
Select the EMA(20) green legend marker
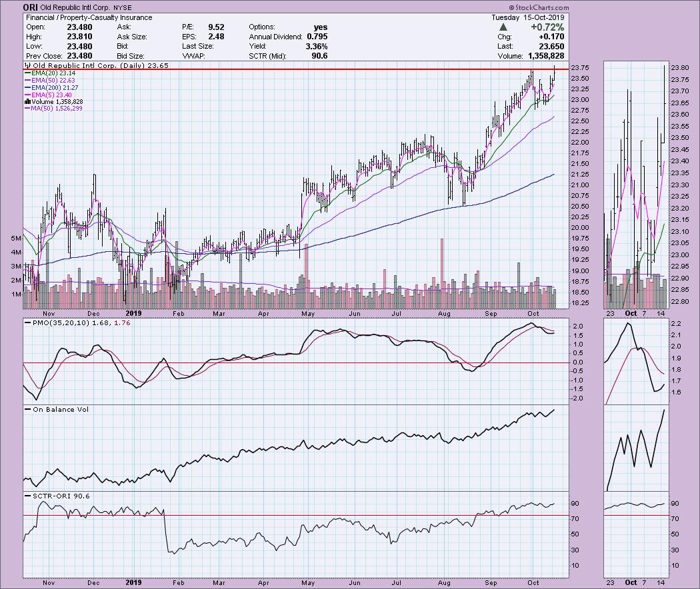tap(29, 74)
